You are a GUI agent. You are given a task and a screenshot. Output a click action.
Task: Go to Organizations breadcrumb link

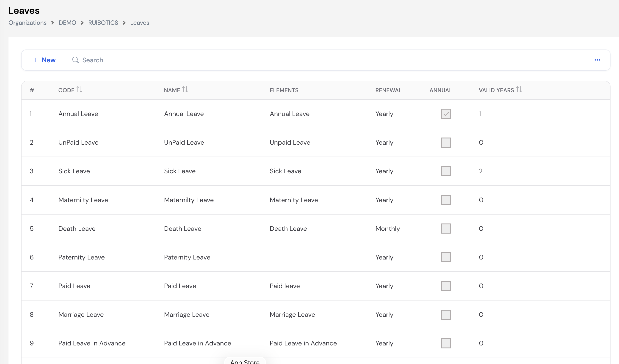[28, 23]
